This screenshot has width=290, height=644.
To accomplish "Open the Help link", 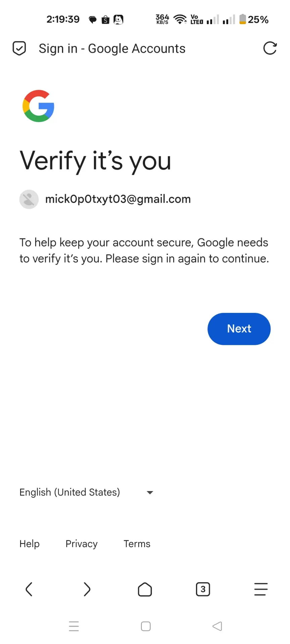I will (x=30, y=544).
